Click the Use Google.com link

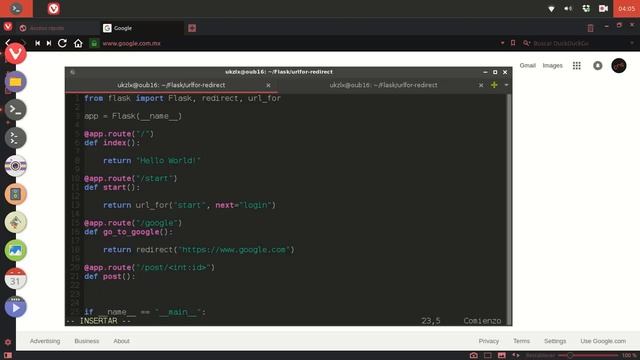click(x=603, y=341)
